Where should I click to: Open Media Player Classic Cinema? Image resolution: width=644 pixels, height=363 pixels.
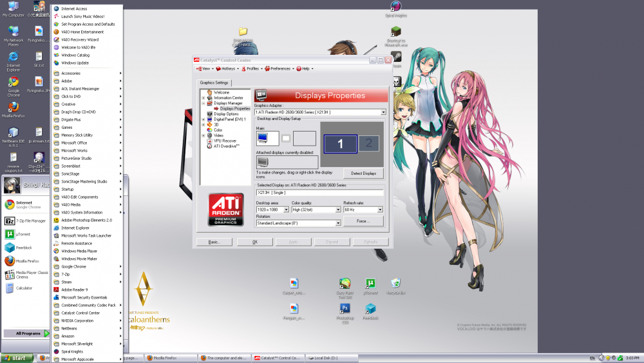(x=26, y=275)
